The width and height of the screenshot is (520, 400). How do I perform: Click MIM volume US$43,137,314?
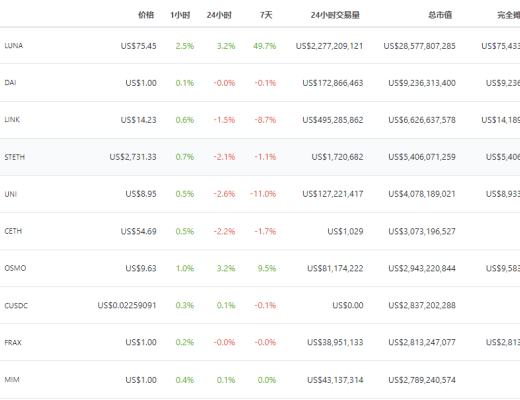click(335, 380)
